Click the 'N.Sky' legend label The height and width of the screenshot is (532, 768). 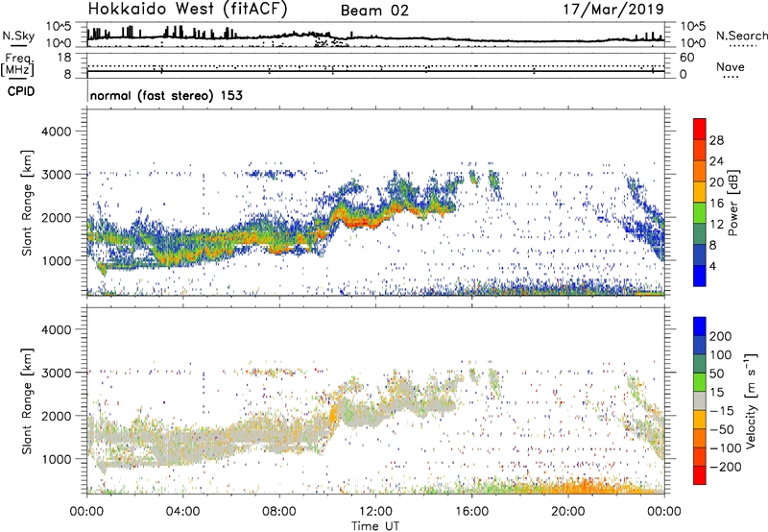(x=18, y=36)
